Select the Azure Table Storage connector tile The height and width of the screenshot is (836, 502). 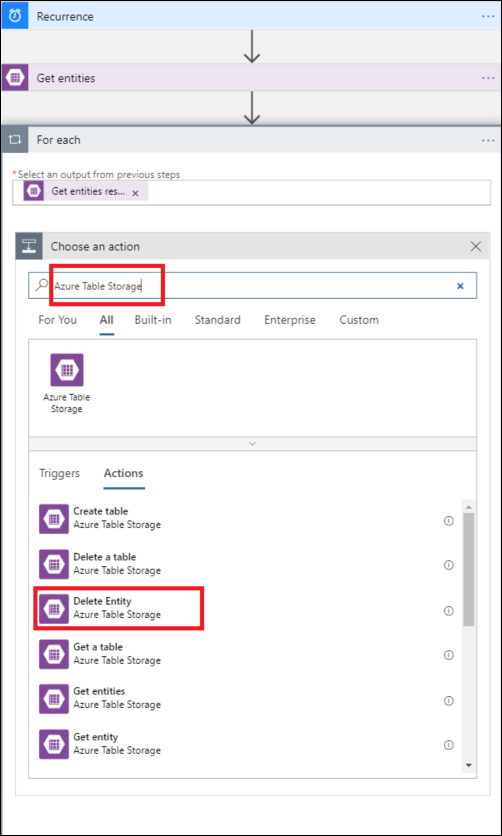tap(67, 383)
